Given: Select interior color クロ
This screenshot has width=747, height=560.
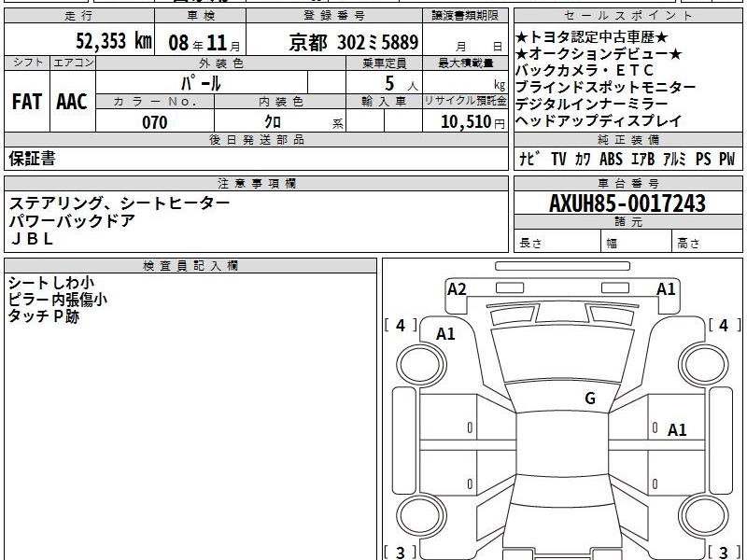Looking at the screenshot, I should tap(273, 122).
